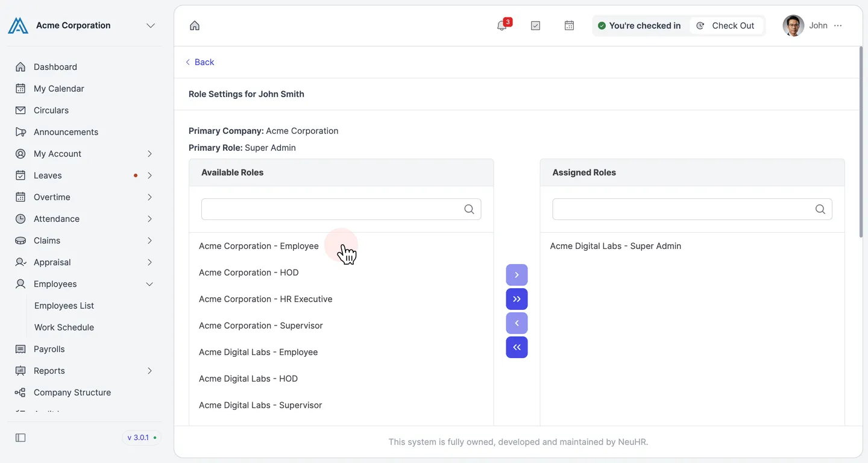This screenshot has width=868, height=463.
Task: Click the Appraisal sidebar icon
Action: 20,262
